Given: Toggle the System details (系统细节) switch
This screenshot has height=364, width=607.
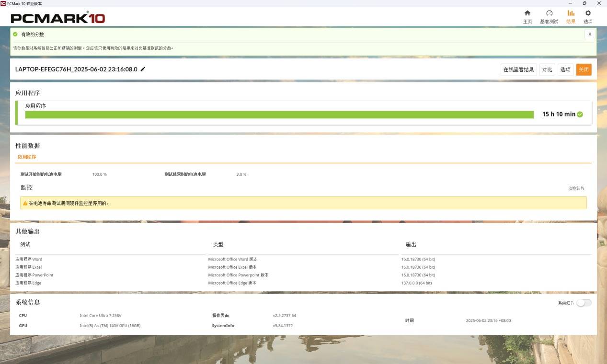Looking at the screenshot, I should click(584, 303).
